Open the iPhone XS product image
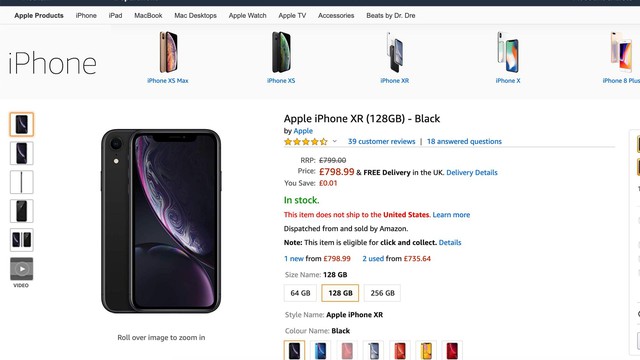Screen dimensions: 640x360 tap(281, 52)
